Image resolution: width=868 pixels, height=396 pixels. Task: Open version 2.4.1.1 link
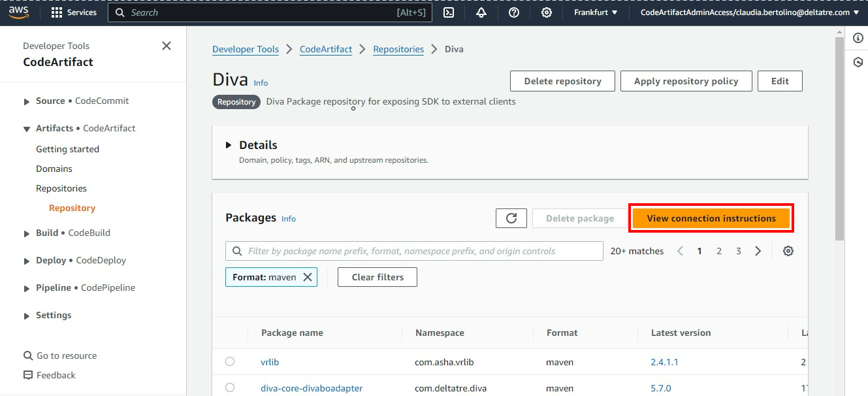[x=664, y=362]
